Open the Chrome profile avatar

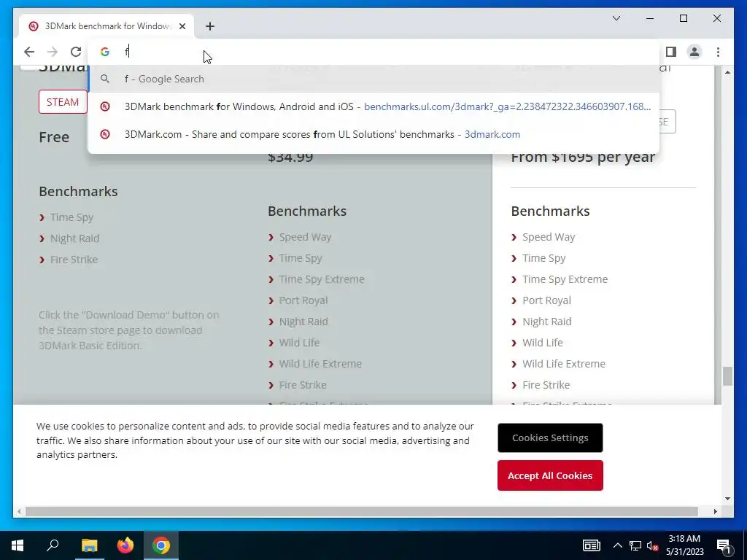coord(694,52)
